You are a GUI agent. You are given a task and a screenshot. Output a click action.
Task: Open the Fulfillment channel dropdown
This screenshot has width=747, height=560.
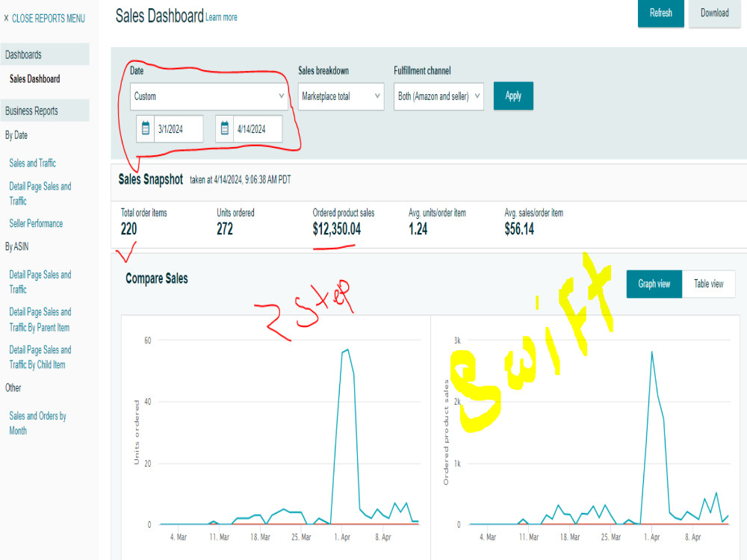tap(438, 96)
